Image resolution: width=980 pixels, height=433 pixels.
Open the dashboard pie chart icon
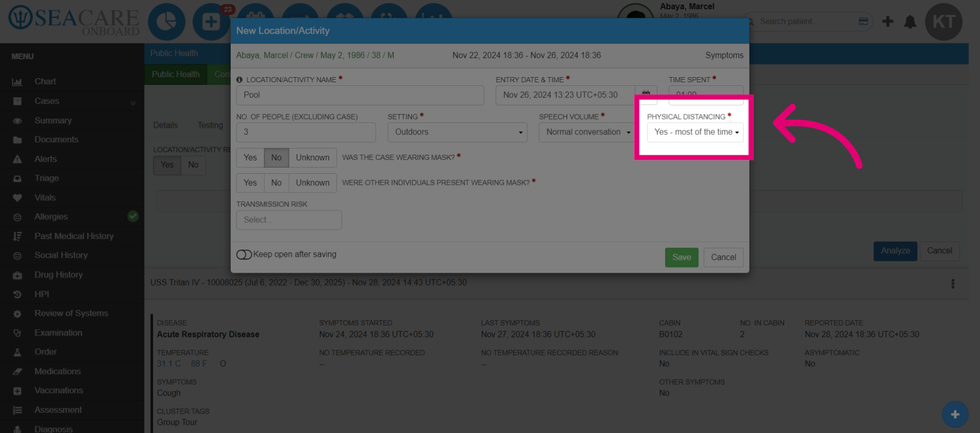coord(166,22)
